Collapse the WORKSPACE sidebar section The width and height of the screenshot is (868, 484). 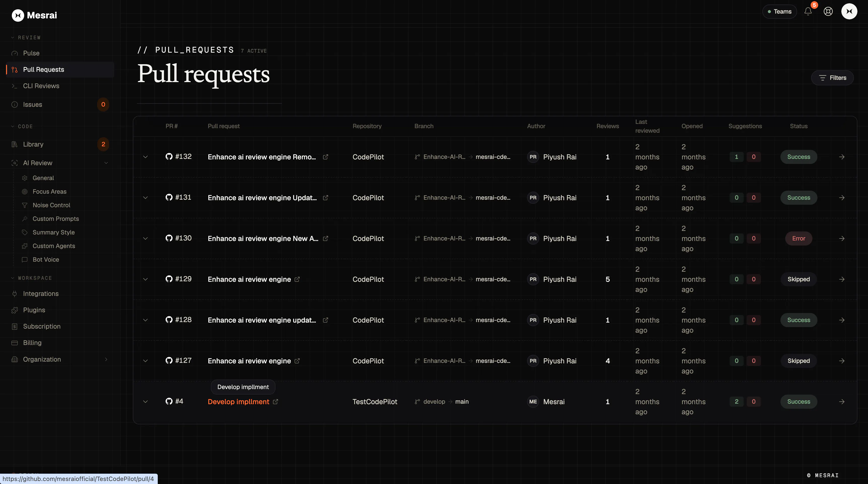click(32, 278)
